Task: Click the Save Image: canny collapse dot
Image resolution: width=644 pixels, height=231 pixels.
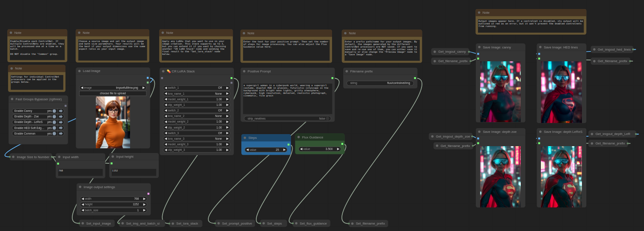Action: tap(479, 47)
